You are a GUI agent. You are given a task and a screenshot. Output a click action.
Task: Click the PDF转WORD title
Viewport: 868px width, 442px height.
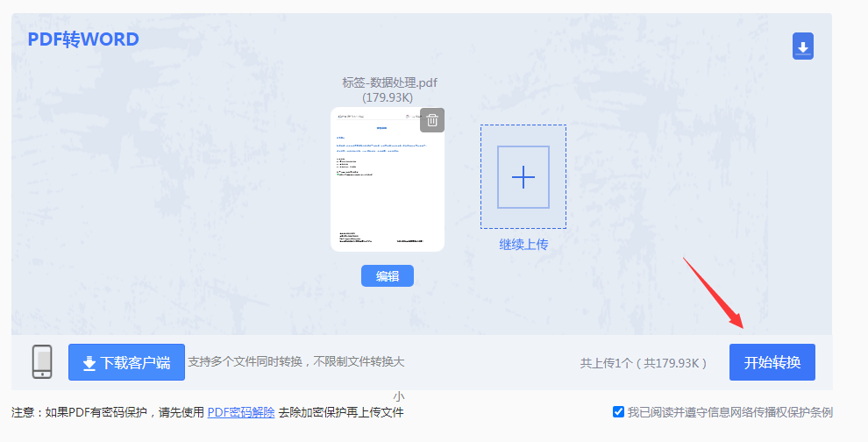(x=83, y=39)
